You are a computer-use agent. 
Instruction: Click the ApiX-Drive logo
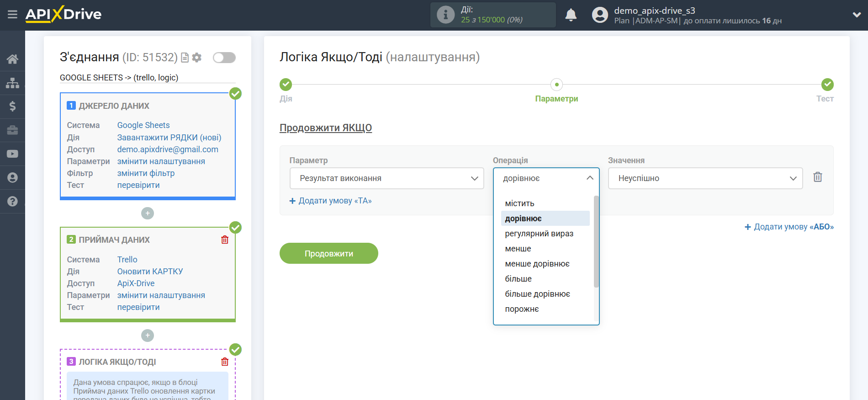coord(64,14)
